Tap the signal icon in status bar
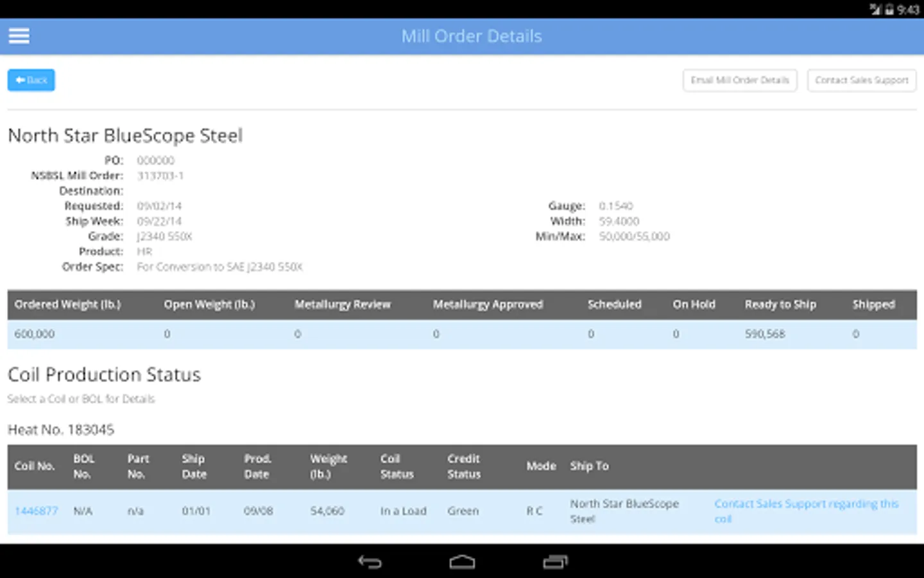Image resolution: width=924 pixels, height=578 pixels. 876,9
